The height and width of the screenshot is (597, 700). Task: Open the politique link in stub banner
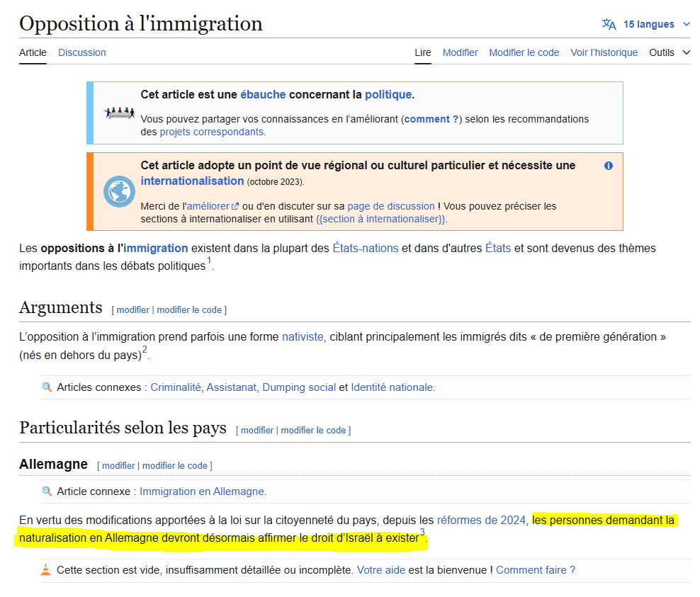coord(388,95)
